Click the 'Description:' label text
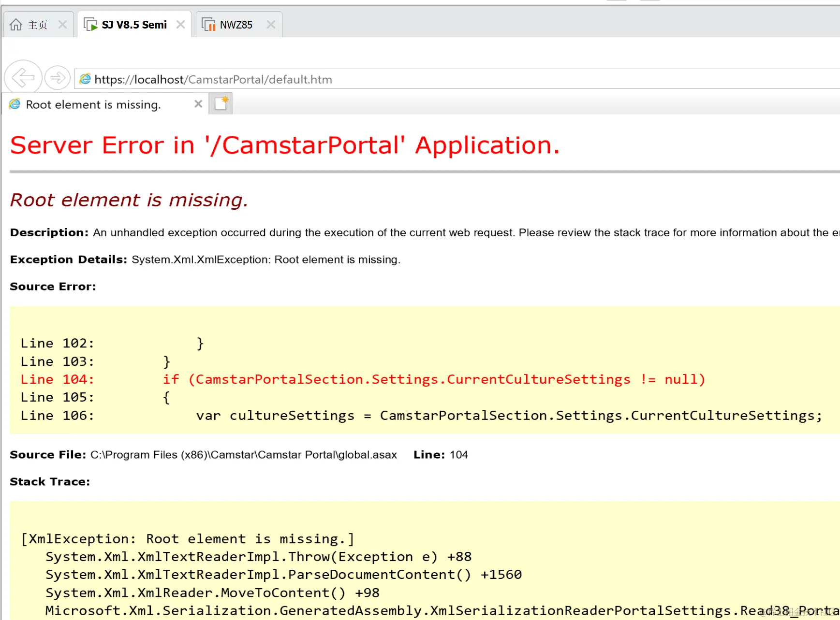Image resolution: width=840 pixels, height=620 pixels. tap(49, 232)
